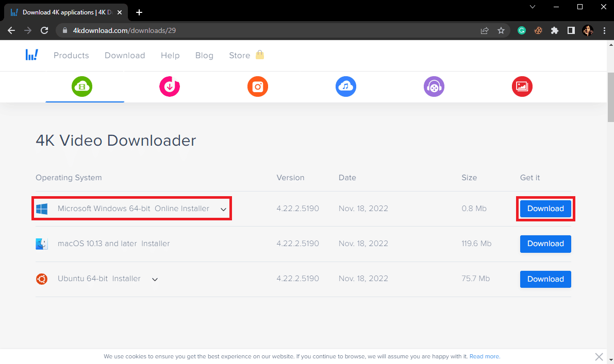Click the 4K Download logo in the header
The width and height of the screenshot is (614, 364).
32,55
